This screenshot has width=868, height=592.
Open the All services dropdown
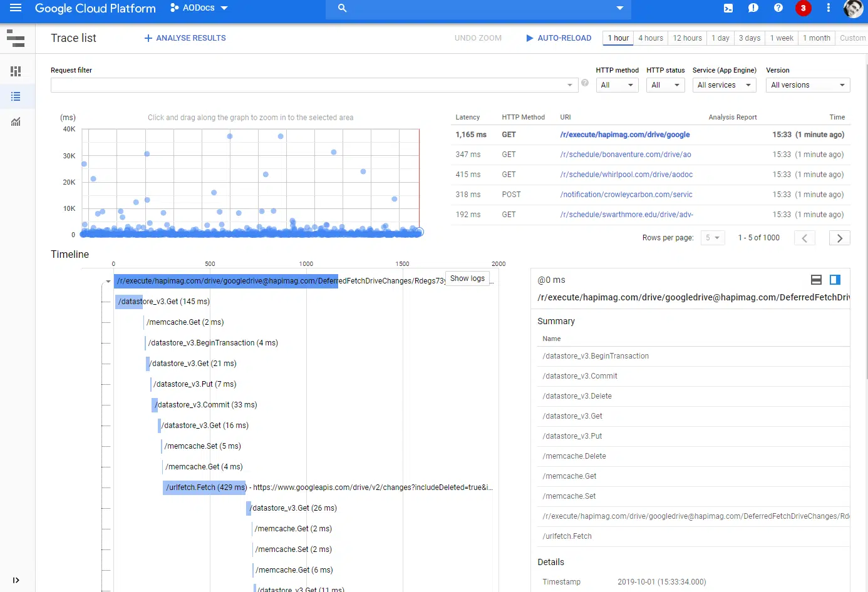coord(724,85)
